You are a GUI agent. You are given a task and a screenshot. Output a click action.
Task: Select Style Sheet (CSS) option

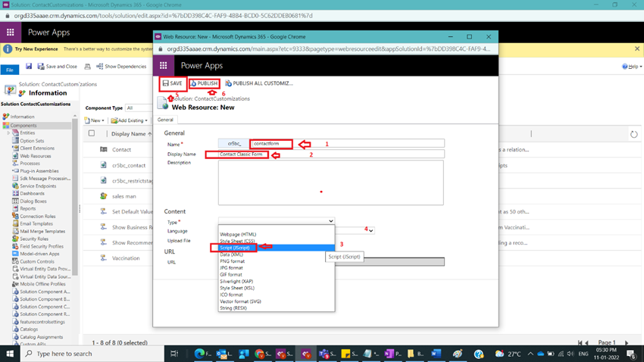pyautogui.click(x=237, y=242)
